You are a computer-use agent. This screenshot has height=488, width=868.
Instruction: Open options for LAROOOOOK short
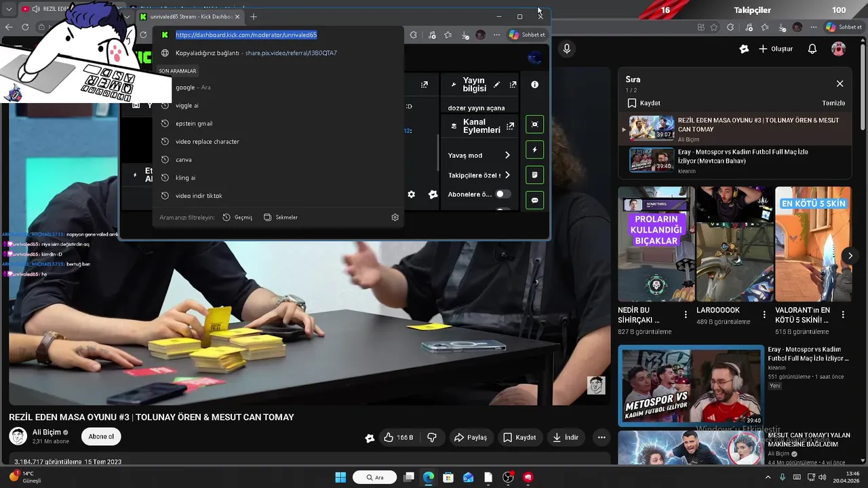point(764,314)
